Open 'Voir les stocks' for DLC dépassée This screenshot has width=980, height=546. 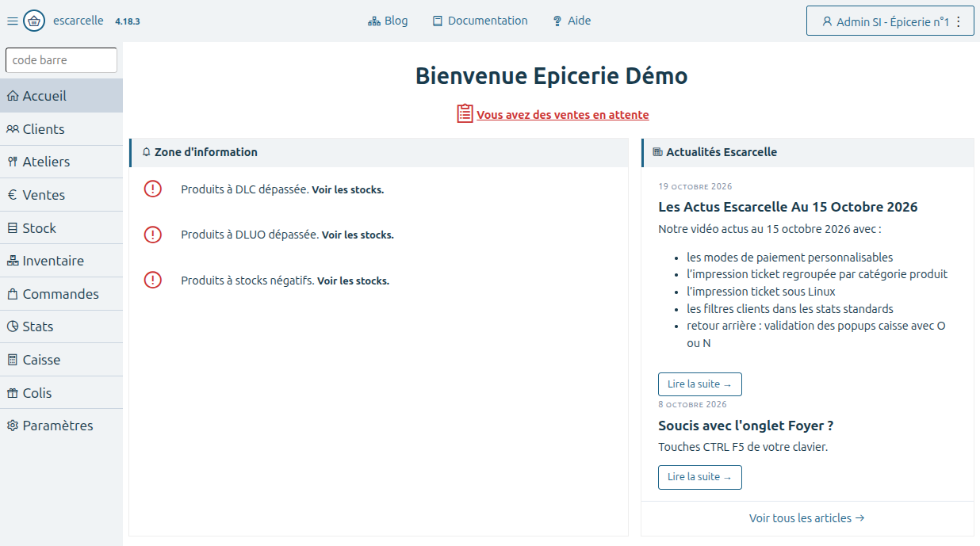pos(347,190)
